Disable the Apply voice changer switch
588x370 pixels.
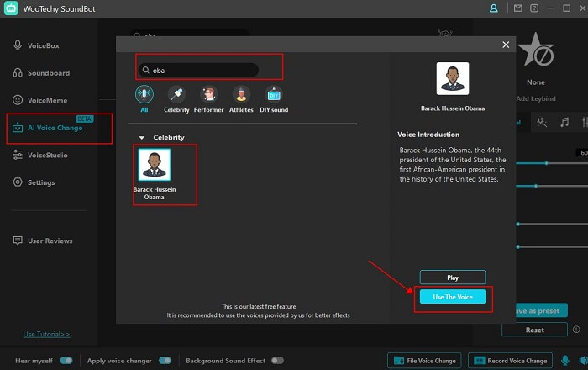(165, 361)
